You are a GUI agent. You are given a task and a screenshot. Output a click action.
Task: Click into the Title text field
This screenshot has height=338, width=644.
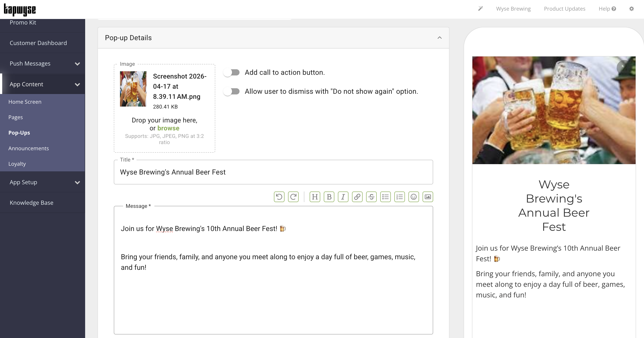click(x=273, y=172)
